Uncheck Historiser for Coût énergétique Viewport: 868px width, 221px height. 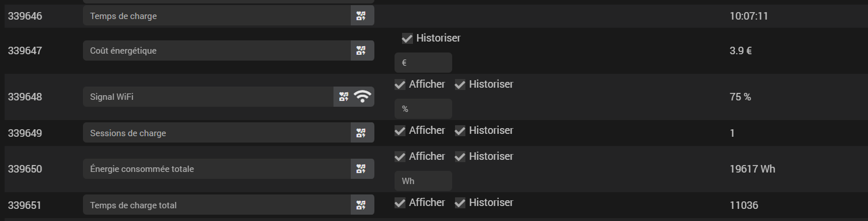(x=407, y=39)
